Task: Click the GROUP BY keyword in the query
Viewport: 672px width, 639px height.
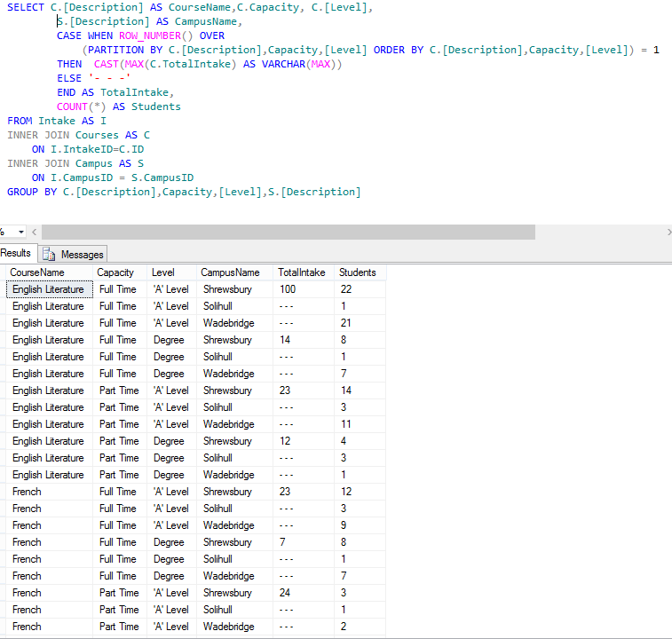Action: tap(32, 192)
